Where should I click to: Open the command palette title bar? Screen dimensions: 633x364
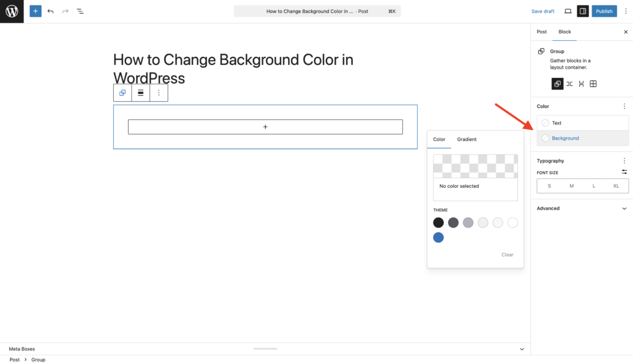(x=317, y=11)
